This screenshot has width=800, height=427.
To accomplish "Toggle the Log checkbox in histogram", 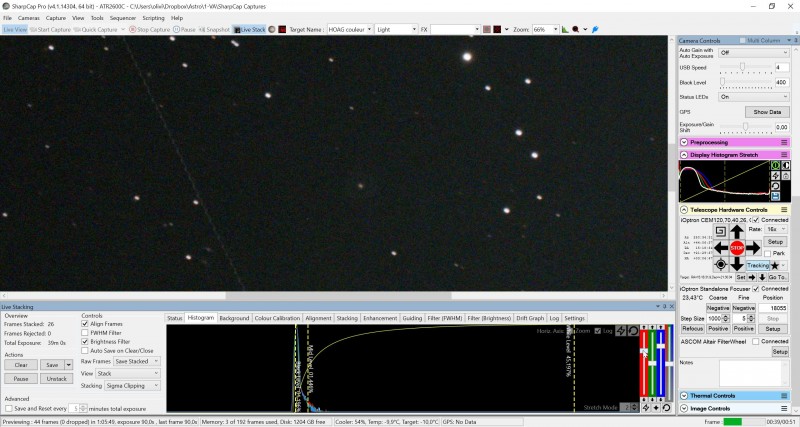I will pyautogui.click(x=597, y=331).
